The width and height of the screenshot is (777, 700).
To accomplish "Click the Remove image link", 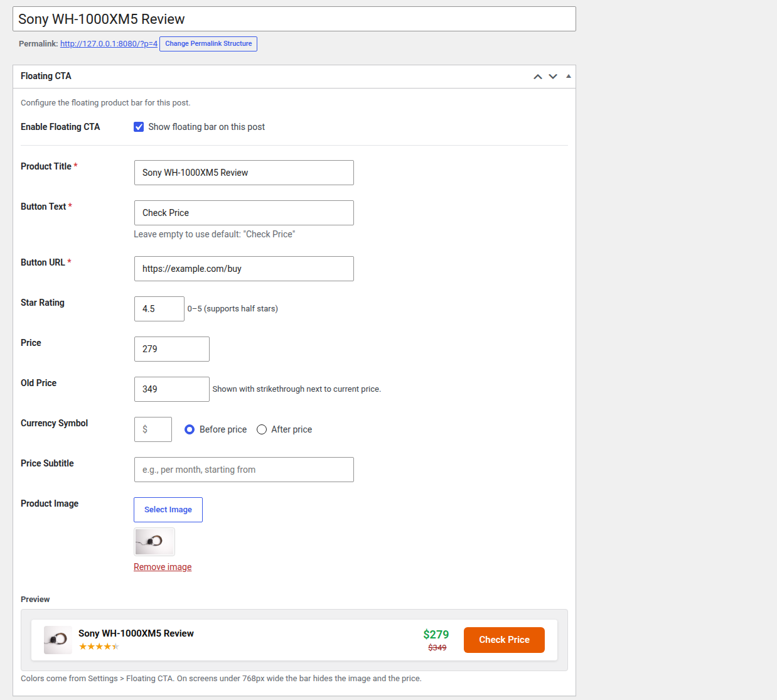I will pyautogui.click(x=163, y=567).
